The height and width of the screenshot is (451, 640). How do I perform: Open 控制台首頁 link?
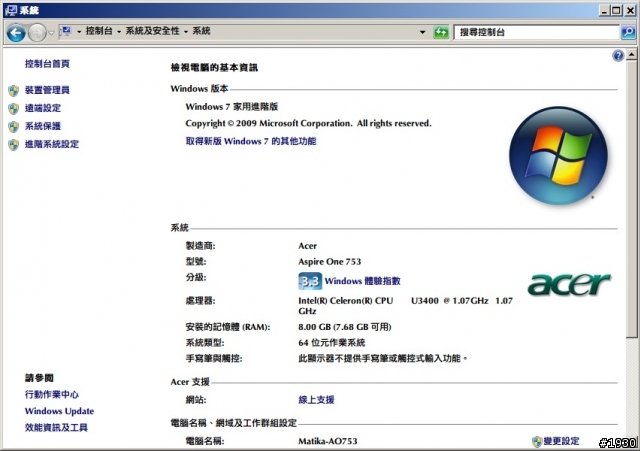coord(47,64)
